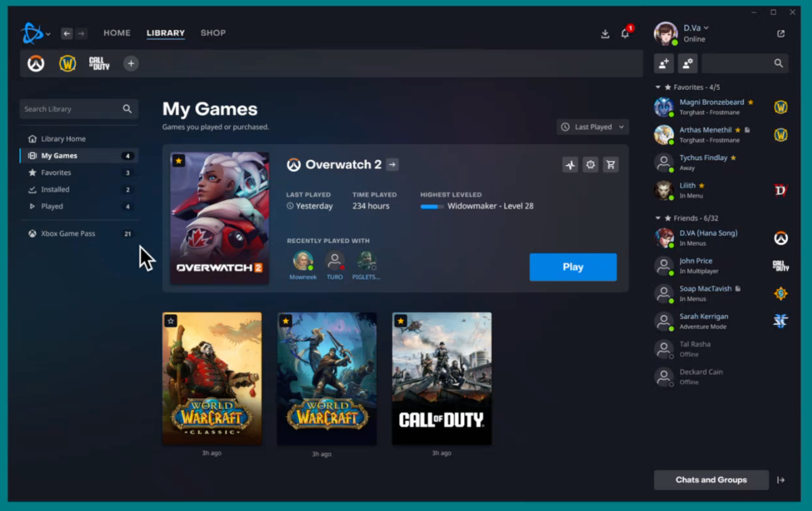Select the Overwatch shortcut in games bar

click(x=36, y=64)
